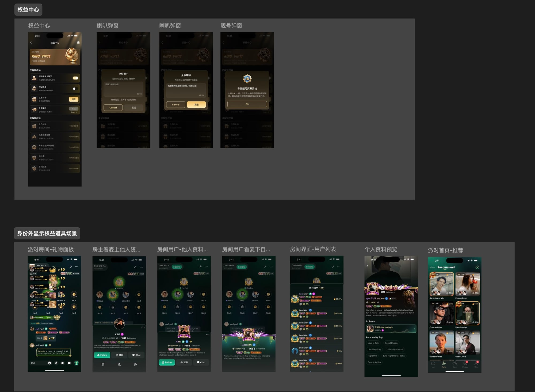Click back arrow in 权益中心 header
The height and width of the screenshot is (392, 535).
[x=31, y=43]
